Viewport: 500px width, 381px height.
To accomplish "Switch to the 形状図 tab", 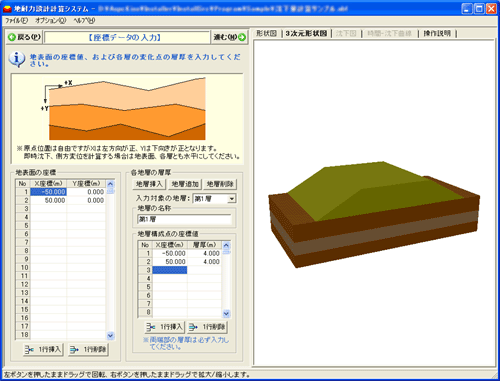I will click(x=266, y=33).
